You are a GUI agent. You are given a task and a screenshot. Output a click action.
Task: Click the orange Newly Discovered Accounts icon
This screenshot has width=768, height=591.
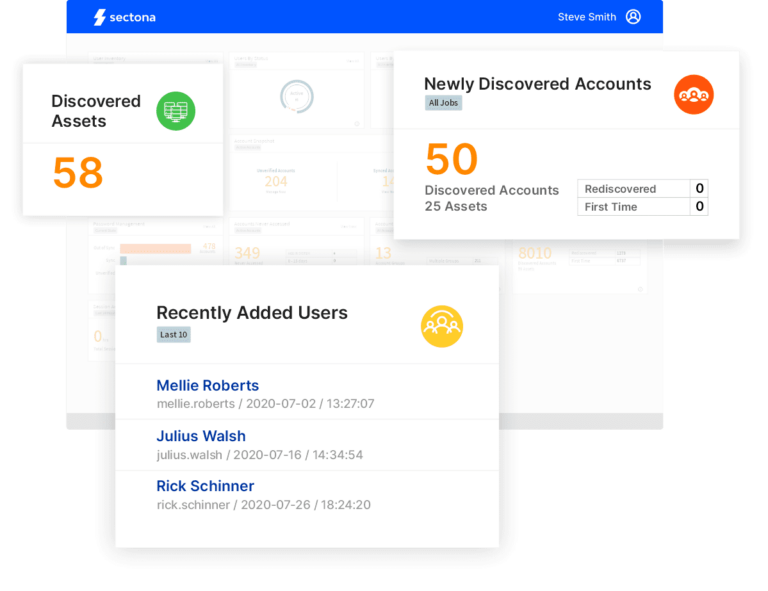(x=694, y=95)
